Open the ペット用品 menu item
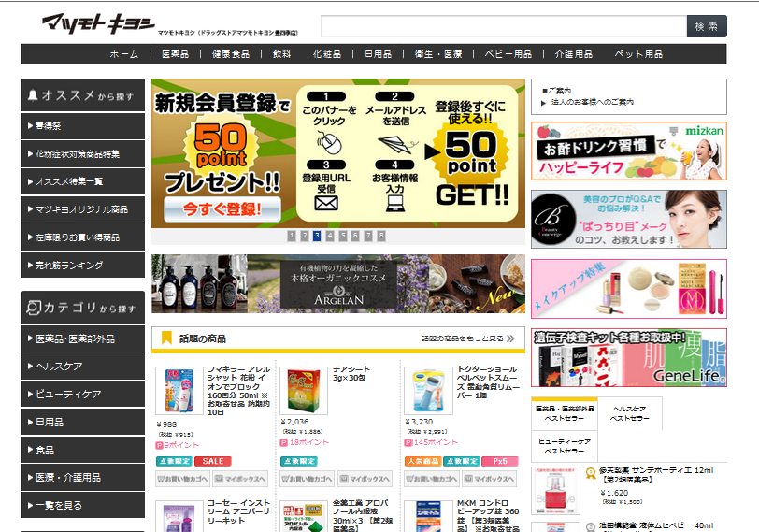This screenshot has height=532, width=759. [x=638, y=54]
